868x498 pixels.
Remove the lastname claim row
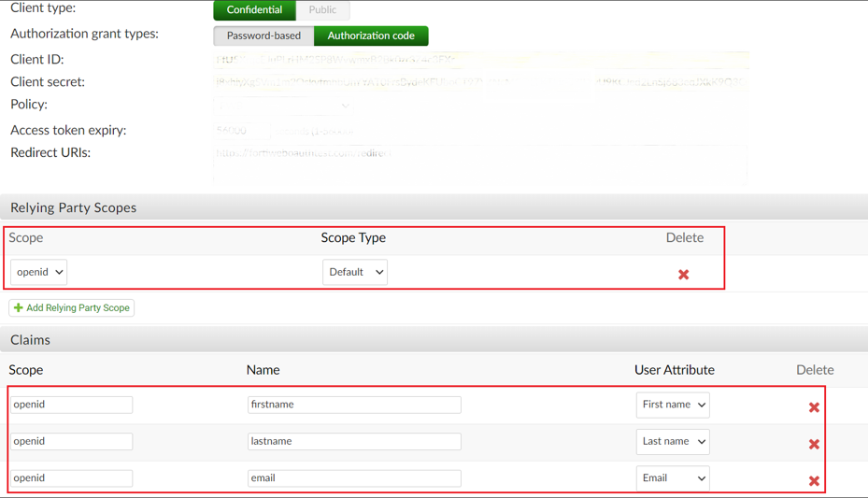(x=814, y=444)
